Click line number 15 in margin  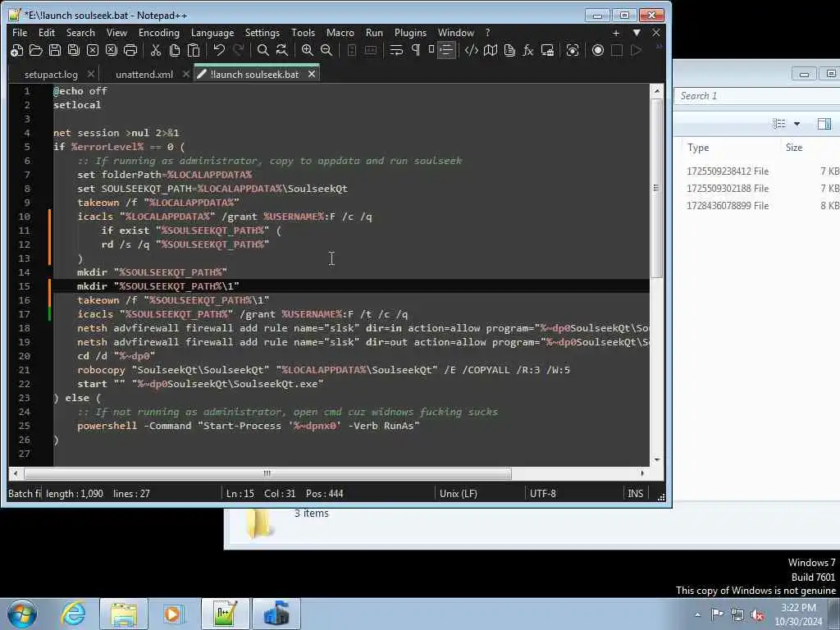[x=25, y=286]
